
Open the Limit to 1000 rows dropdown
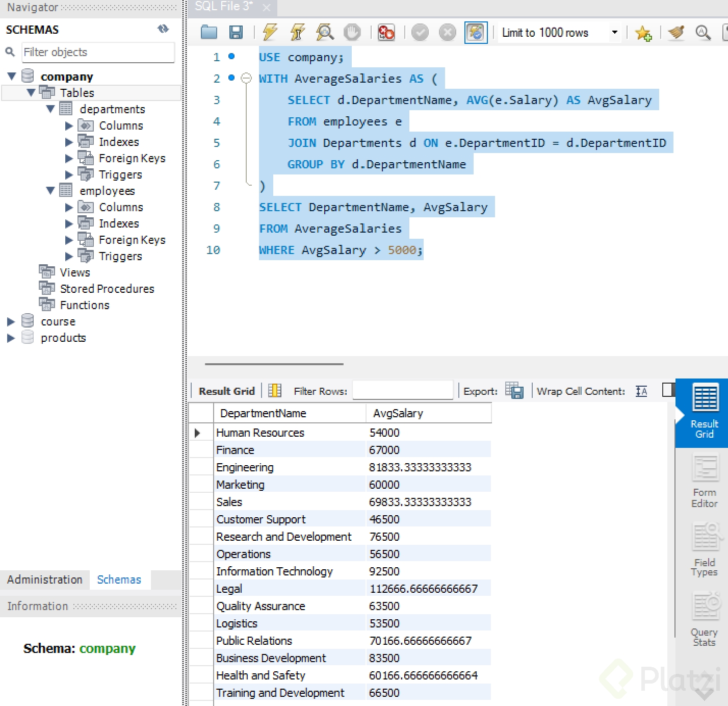615,33
